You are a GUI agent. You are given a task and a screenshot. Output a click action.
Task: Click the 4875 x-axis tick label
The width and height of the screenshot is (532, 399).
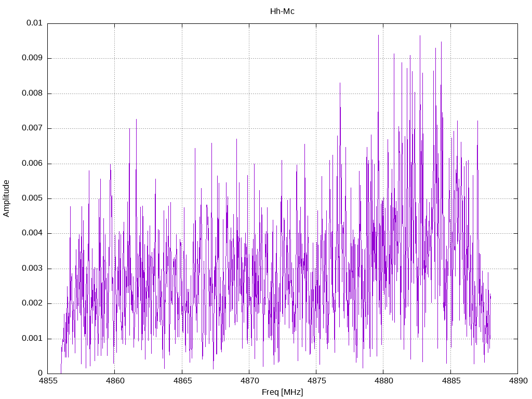pyautogui.click(x=316, y=381)
